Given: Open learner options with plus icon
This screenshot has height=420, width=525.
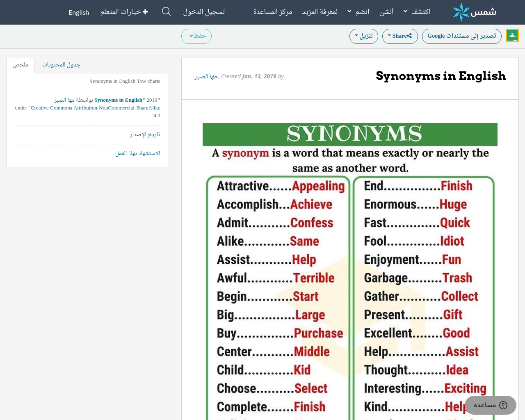Looking at the screenshot, I should click(124, 12).
